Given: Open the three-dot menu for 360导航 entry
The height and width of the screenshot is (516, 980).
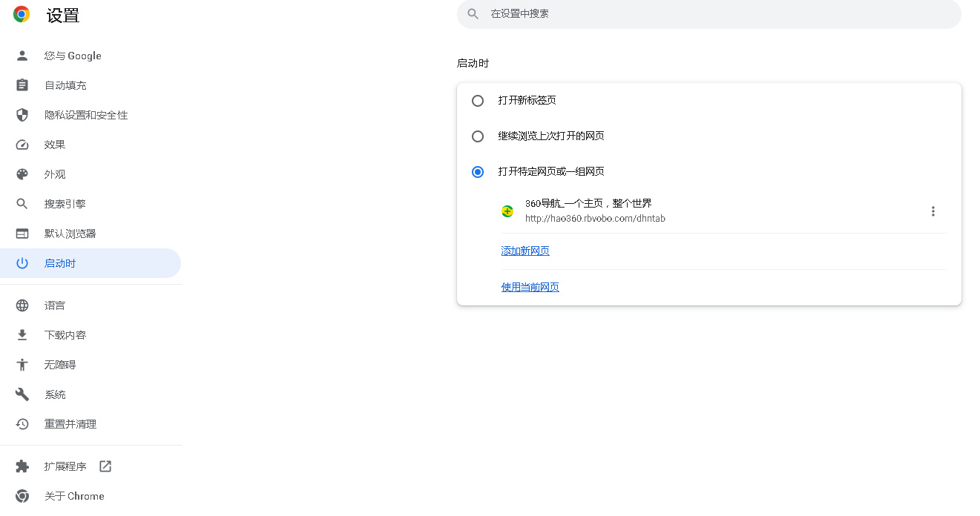Looking at the screenshot, I should pos(933,211).
